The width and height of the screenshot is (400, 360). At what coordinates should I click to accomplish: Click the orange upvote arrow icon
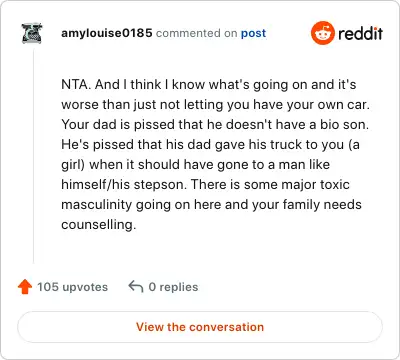(25, 287)
